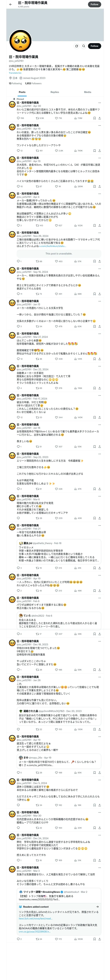Viewport: 110px width, 980px height.
Task: Open the Translate bio link
Action: pos(15,73)
